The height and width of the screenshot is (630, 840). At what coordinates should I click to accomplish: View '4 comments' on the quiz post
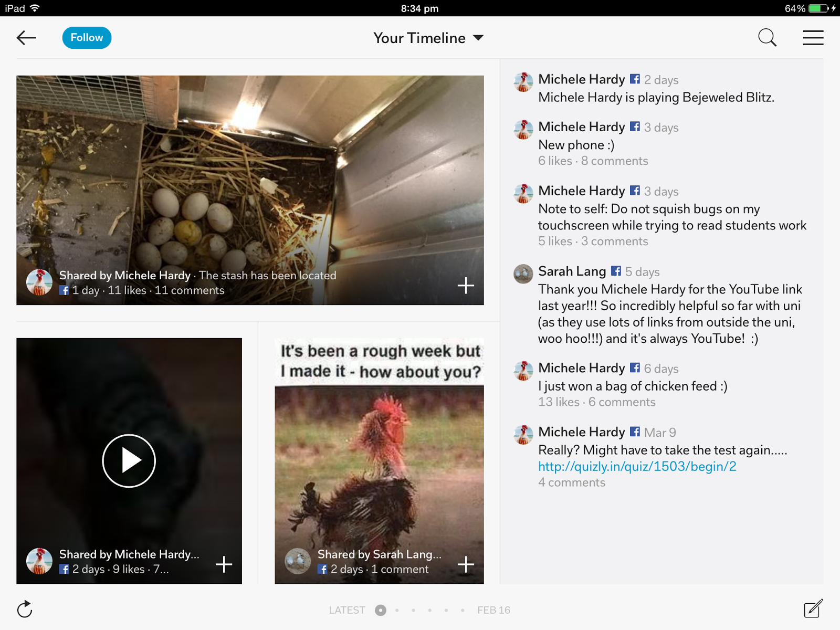[x=571, y=482]
